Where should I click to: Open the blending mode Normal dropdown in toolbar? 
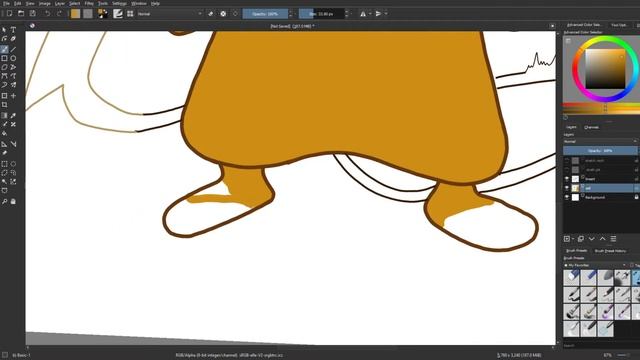[169, 13]
